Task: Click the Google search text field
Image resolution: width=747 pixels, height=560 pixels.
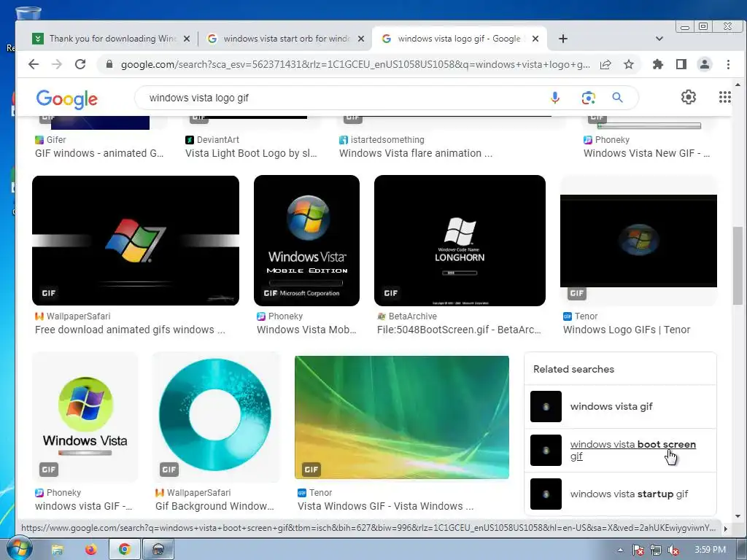Action: (x=345, y=98)
